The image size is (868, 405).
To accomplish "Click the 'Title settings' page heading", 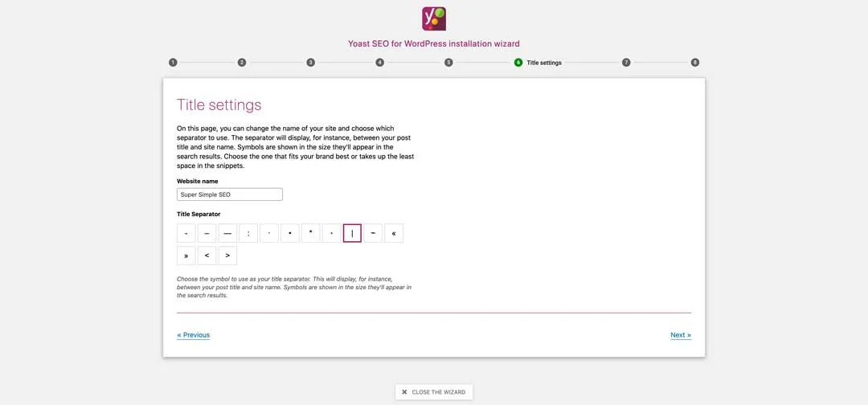I will pyautogui.click(x=219, y=105).
